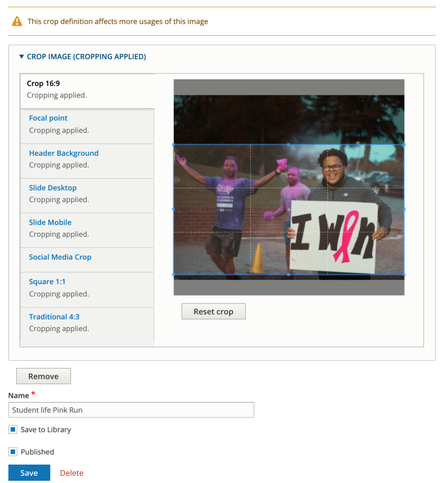448x483 pixels.
Task: Click the left-middle crop edge handle
Action: coord(173,209)
